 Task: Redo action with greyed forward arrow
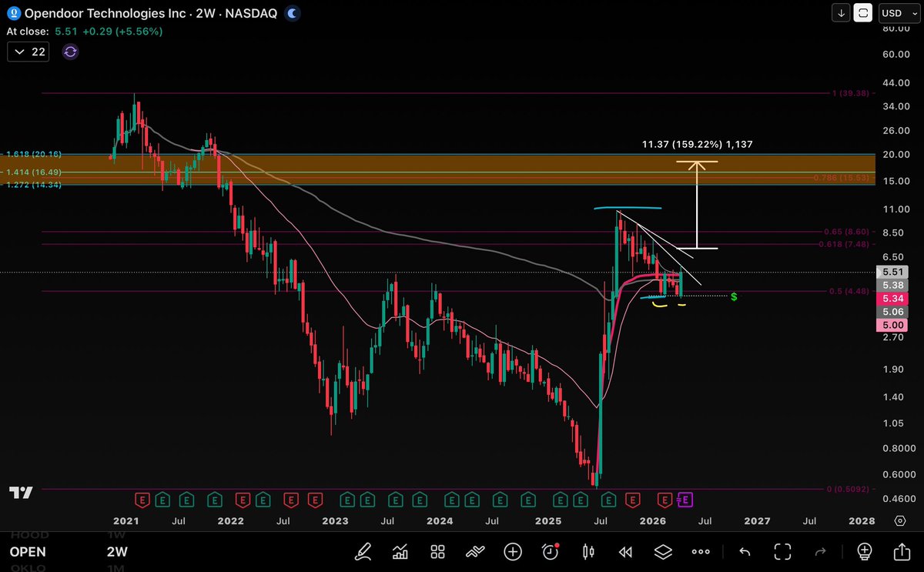[820, 551]
